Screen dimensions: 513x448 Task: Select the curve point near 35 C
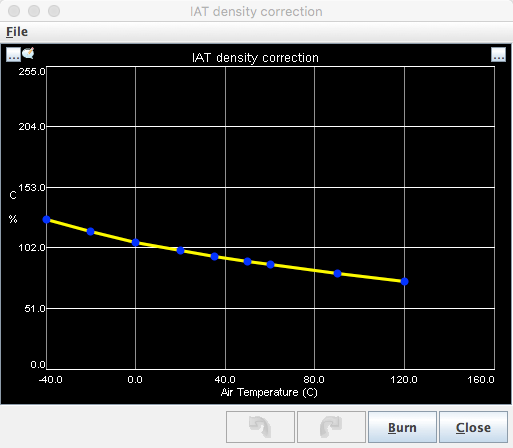(214, 256)
